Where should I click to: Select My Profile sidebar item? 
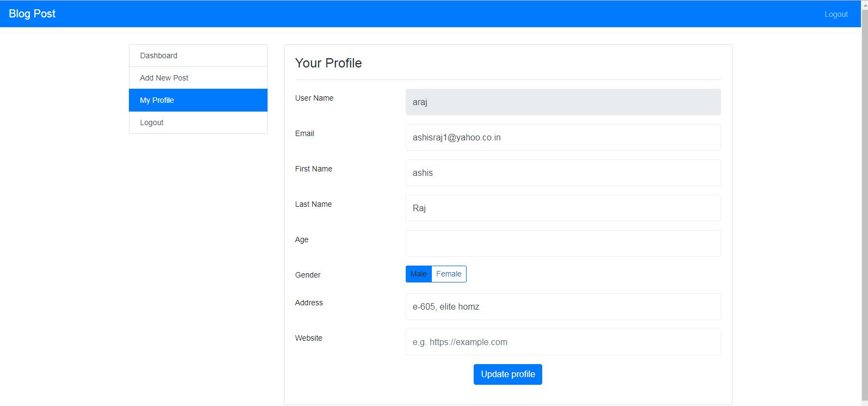[x=198, y=100]
